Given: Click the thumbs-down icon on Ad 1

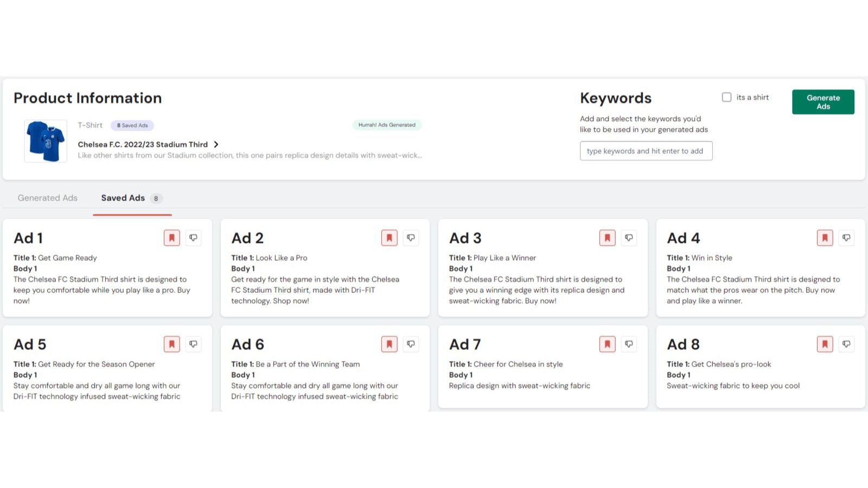Looking at the screenshot, I should [193, 238].
